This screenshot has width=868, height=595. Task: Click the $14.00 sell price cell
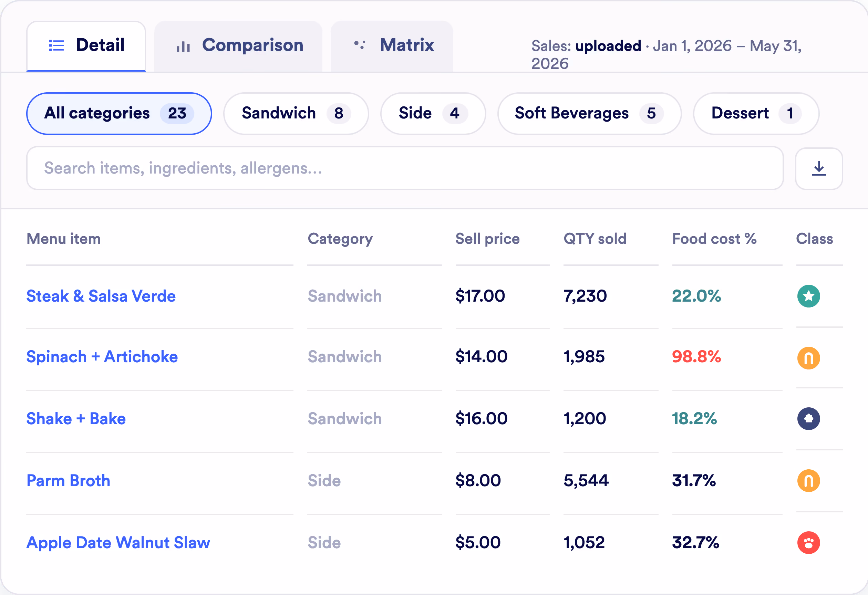[481, 356]
